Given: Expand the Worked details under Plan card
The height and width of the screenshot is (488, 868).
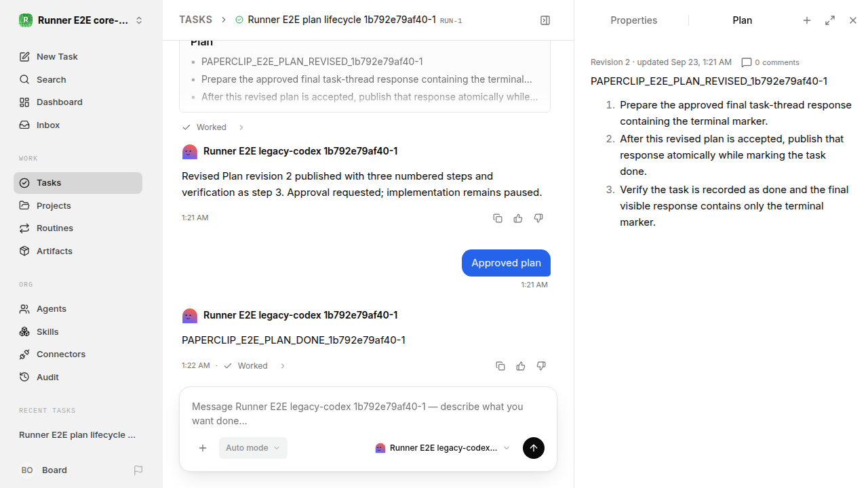Looking at the screenshot, I should point(213,127).
